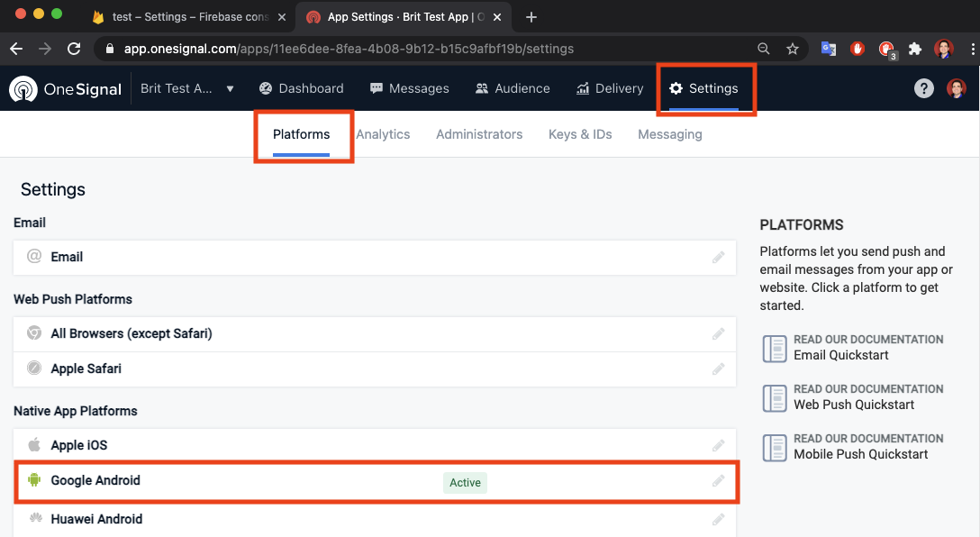Image resolution: width=980 pixels, height=537 pixels.
Task: Open a new browser tab
Action: (x=531, y=17)
